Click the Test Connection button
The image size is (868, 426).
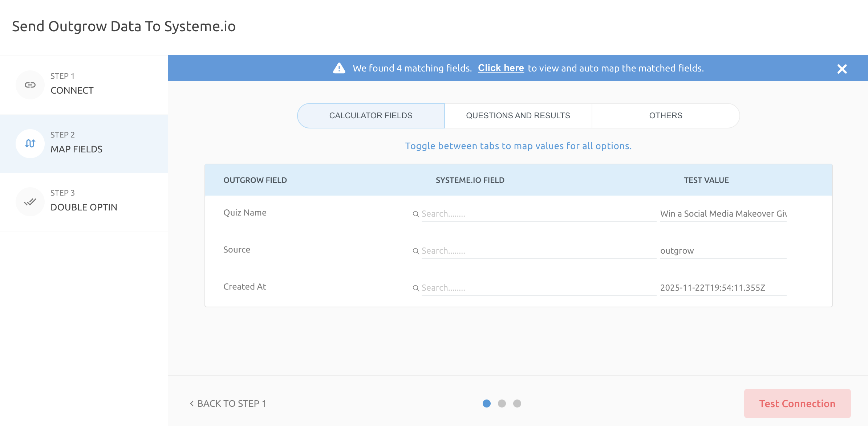coord(797,404)
